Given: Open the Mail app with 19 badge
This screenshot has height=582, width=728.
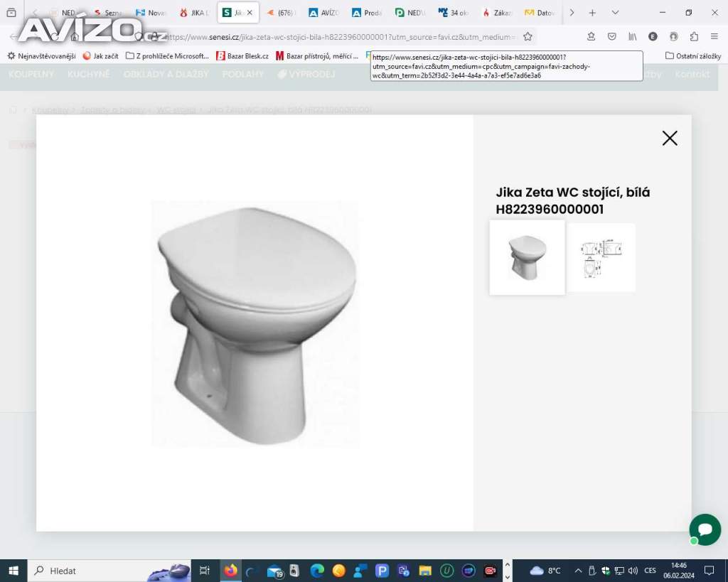Looking at the screenshot, I should pos(275,571).
